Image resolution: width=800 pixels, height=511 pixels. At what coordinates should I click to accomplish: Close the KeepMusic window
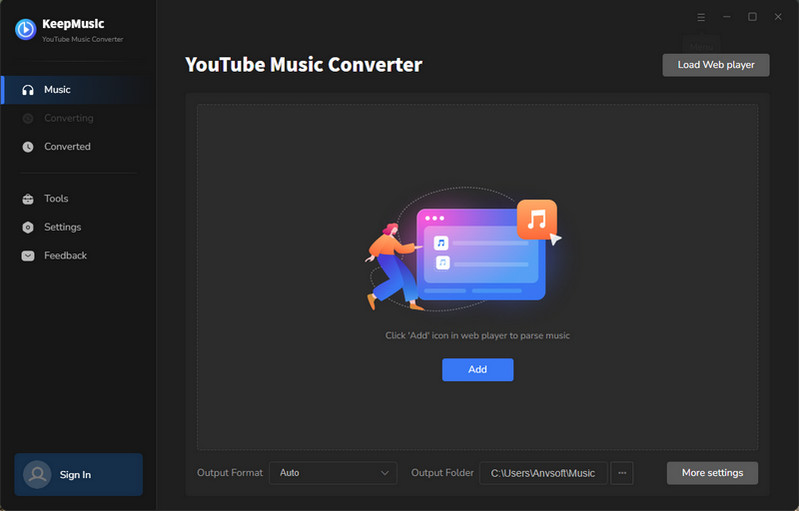778,17
